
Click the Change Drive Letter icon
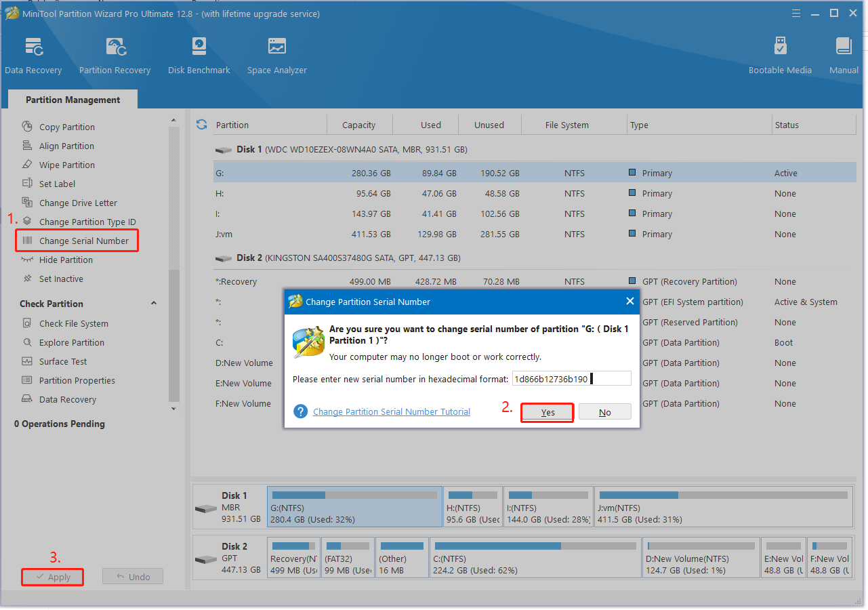click(x=27, y=203)
